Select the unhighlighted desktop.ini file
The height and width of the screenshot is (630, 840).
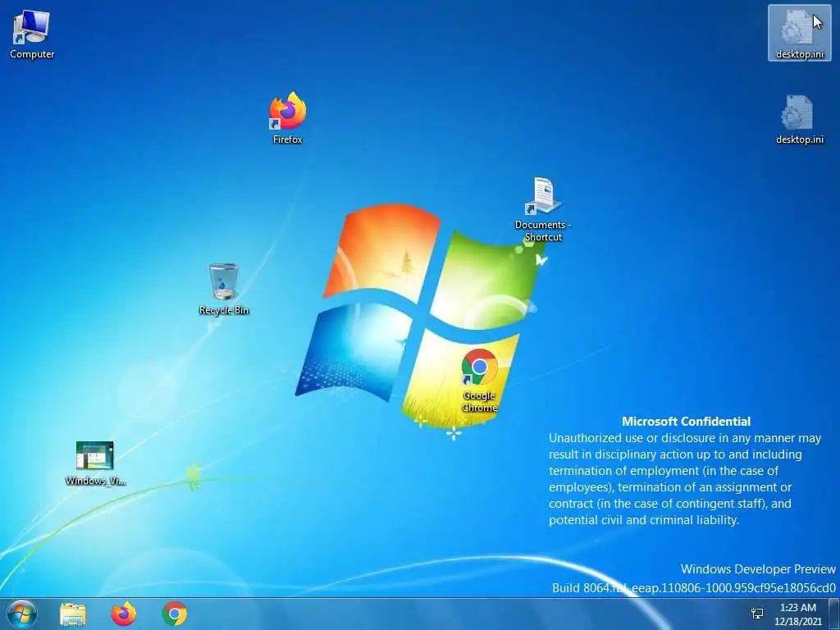pyautogui.click(x=799, y=120)
